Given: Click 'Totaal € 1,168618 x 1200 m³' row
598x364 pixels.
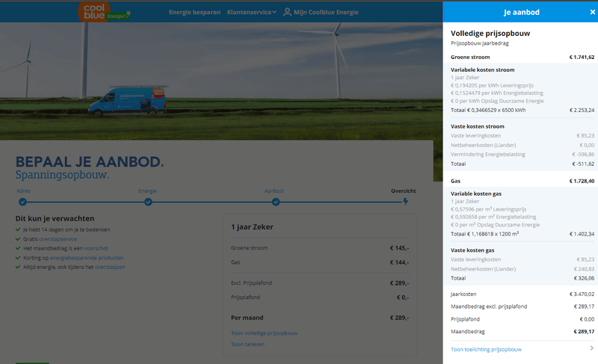Looking at the screenshot, I should [x=522, y=234].
